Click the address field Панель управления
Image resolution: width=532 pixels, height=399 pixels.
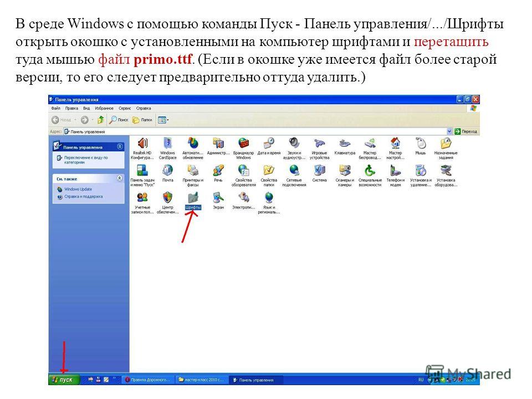(x=255, y=131)
